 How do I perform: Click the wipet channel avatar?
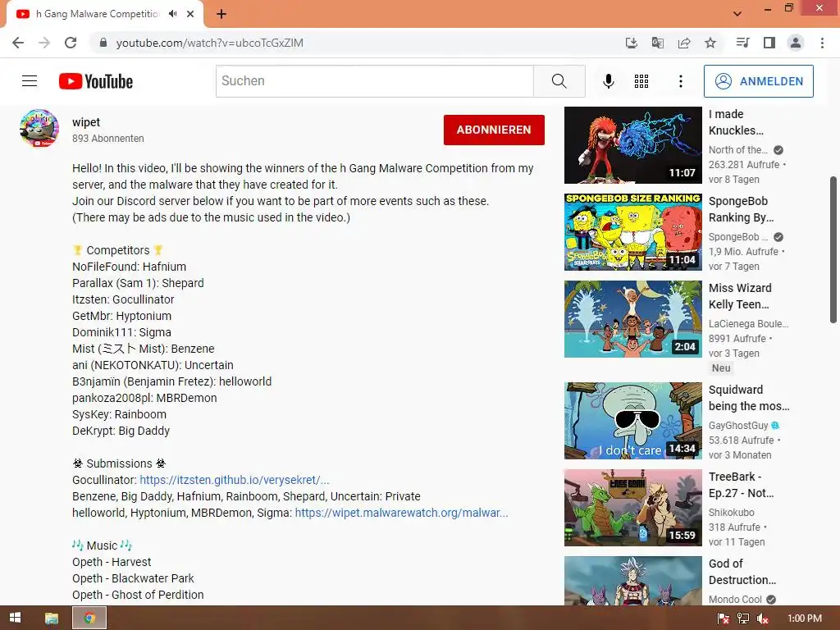[39, 129]
